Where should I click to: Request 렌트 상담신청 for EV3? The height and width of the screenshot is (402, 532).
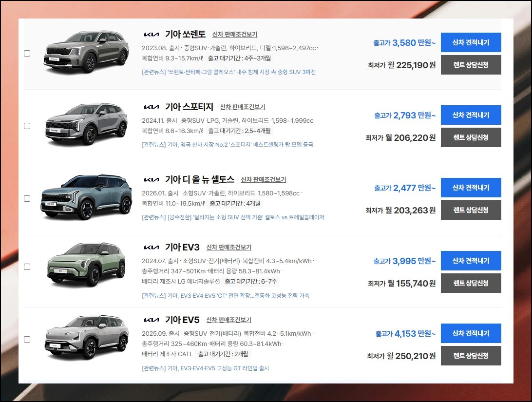471,283
